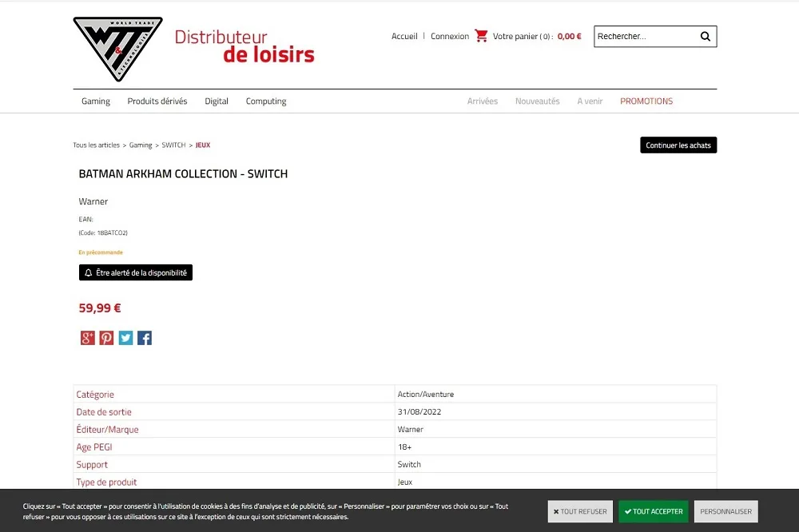Screen dimensions: 799x532
Task: Open the Produits dérivés menu
Action: point(157,101)
